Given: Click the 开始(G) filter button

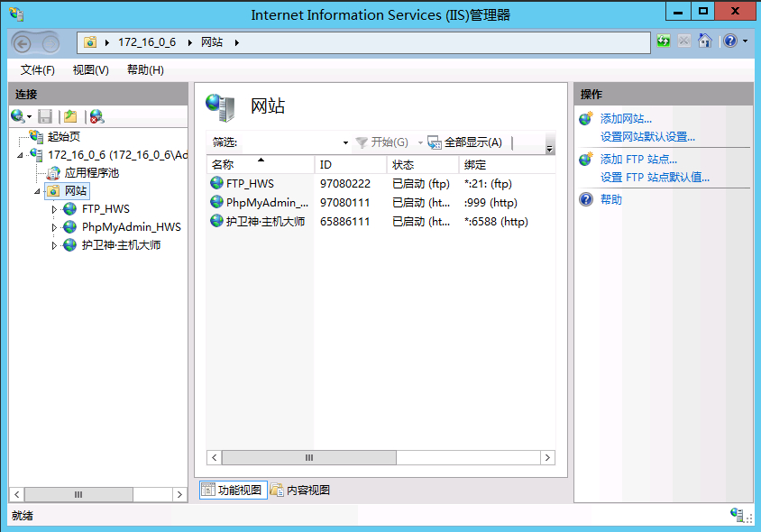Looking at the screenshot, I should coord(382,142).
